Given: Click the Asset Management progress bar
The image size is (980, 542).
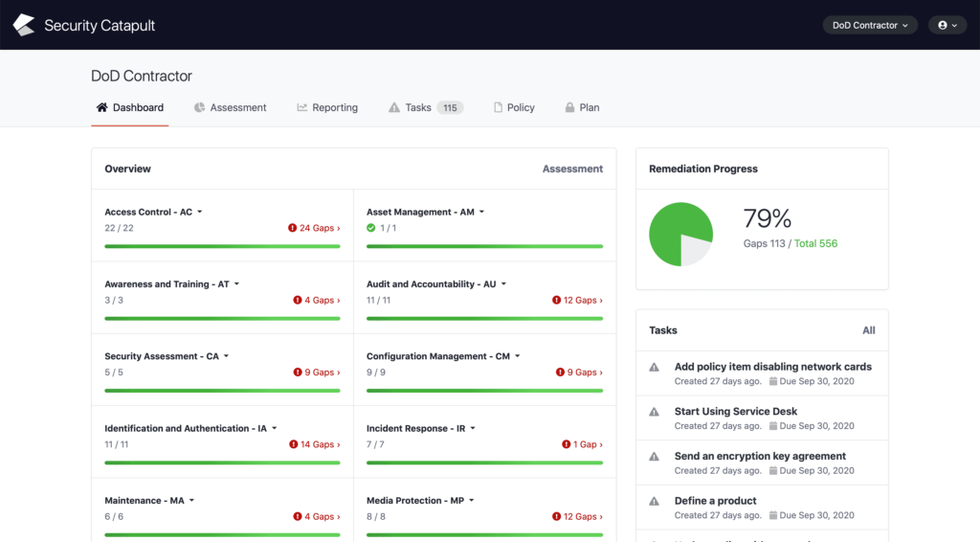Looking at the screenshot, I should click(x=484, y=246).
